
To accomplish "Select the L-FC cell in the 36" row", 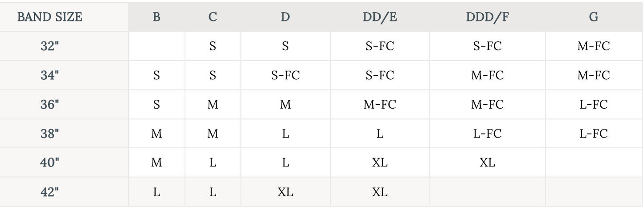I will (x=593, y=105).
